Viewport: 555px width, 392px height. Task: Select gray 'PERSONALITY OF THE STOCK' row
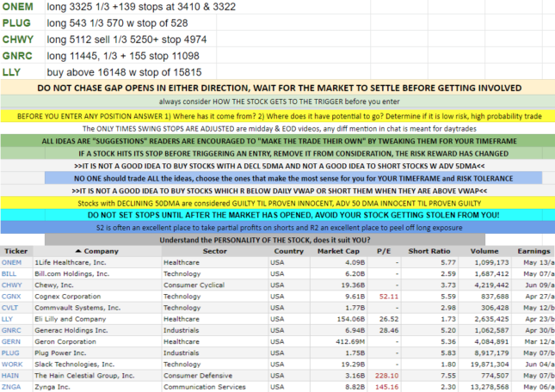coord(265,240)
